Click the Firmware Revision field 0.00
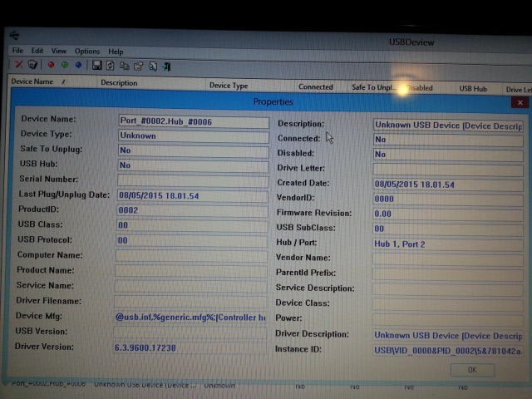 (448, 214)
